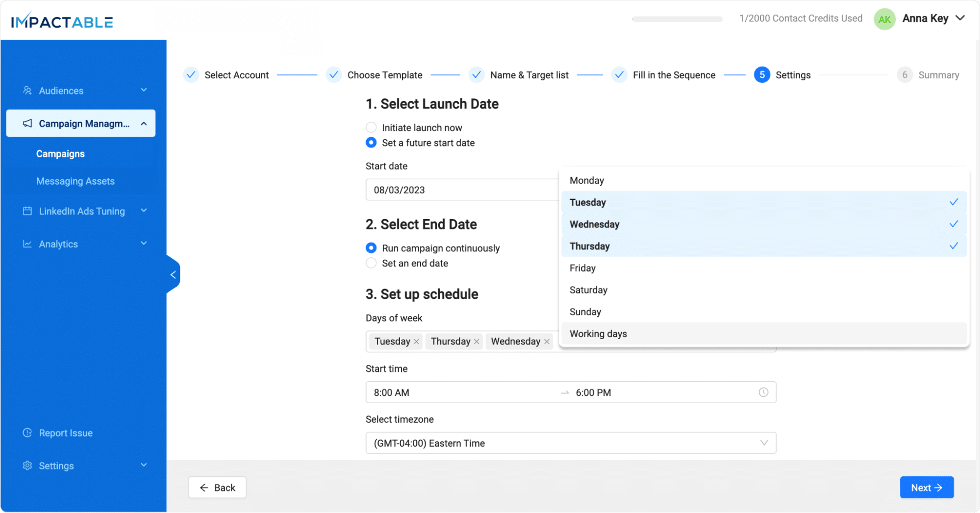Select Run campaign continuously
Image resolution: width=980 pixels, height=513 pixels.
point(371,247)
